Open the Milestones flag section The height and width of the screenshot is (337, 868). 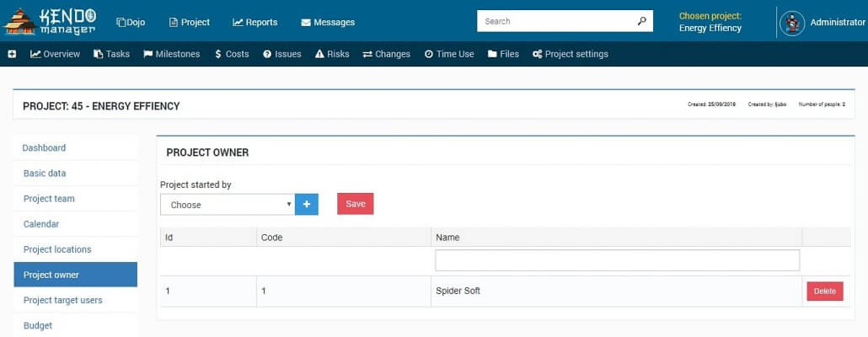(172, 54)
